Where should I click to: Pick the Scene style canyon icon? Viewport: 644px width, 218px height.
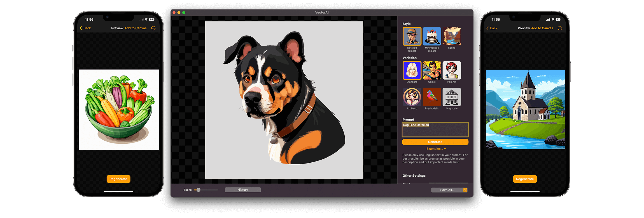point(452,36)
